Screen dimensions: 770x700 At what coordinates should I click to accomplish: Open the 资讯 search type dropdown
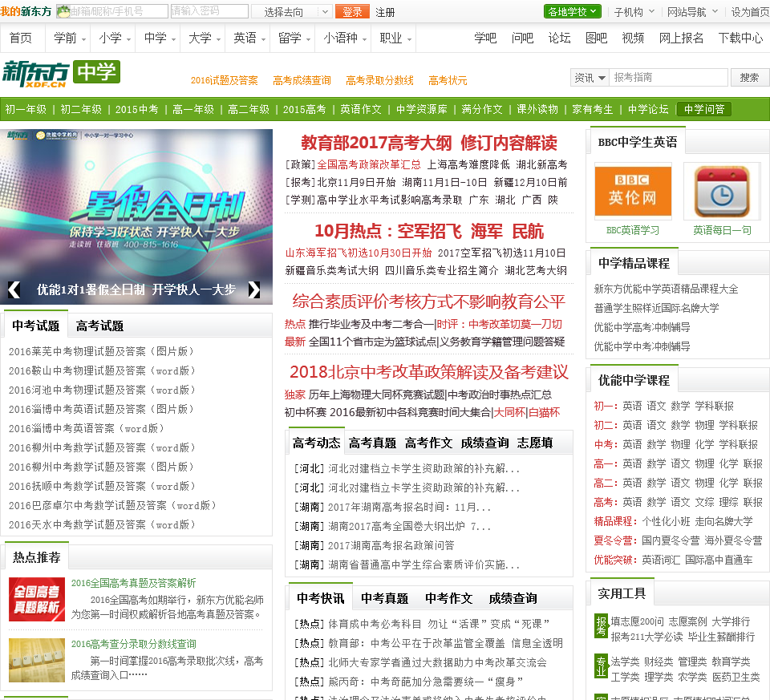[x=590, y=78]
